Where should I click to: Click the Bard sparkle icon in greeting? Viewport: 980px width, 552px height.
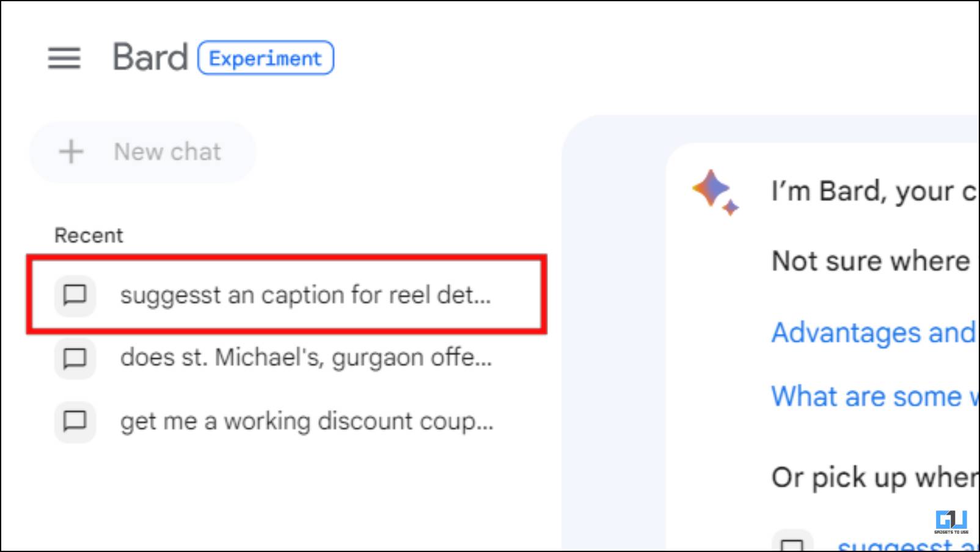click(x=715, y=193)
